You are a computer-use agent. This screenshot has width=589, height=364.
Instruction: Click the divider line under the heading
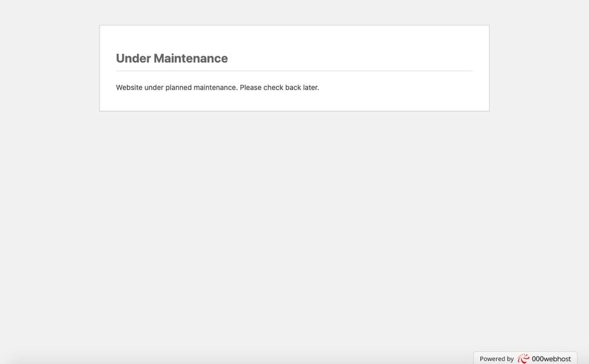pos(294,69)
